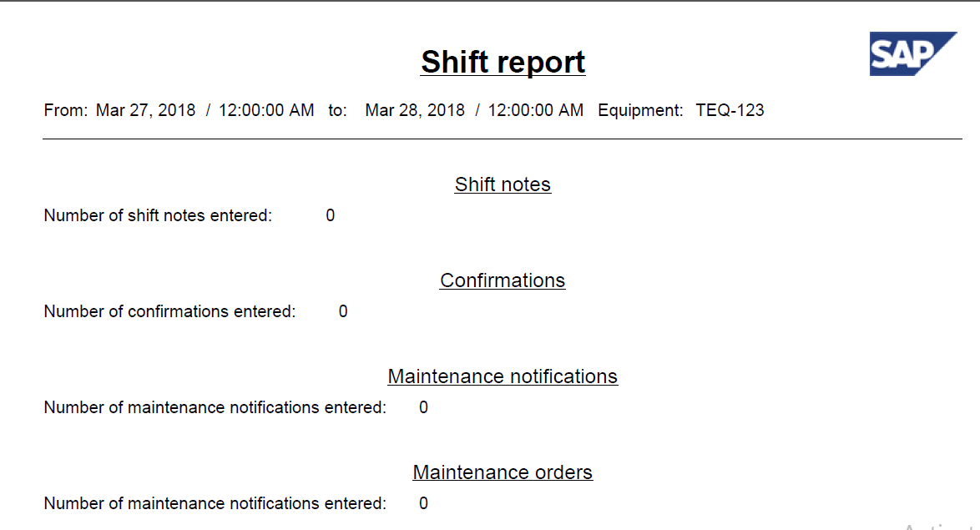Open the Confirmations heading
Screen dimensions: 980x530
503,280
